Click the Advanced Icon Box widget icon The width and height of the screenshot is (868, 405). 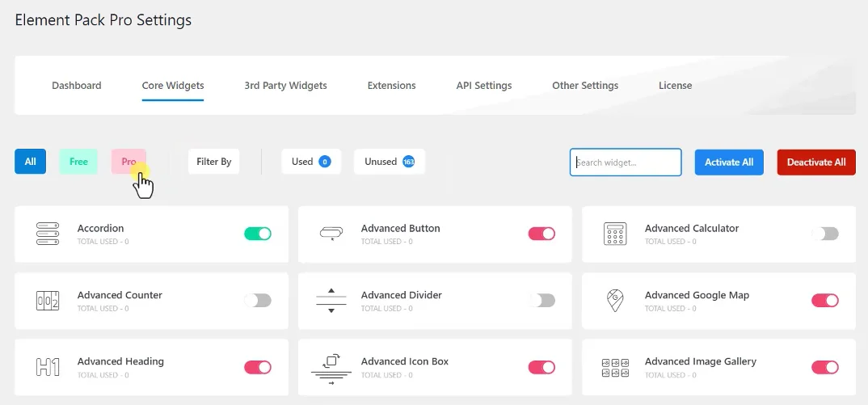pos(331,368)
